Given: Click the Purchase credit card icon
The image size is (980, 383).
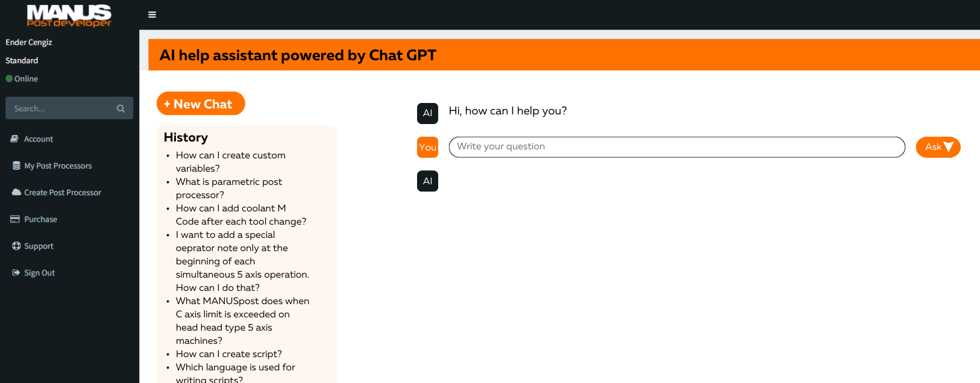Looking at the screenshot, I should 15,219.
